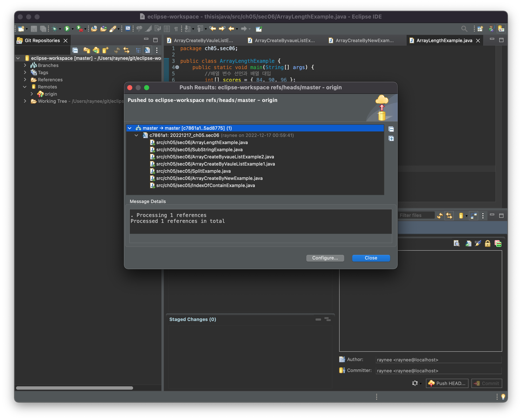The width and height of the screenshot is (522, 420).
Task: Expand all in push results tree
Action: point(391,138)
